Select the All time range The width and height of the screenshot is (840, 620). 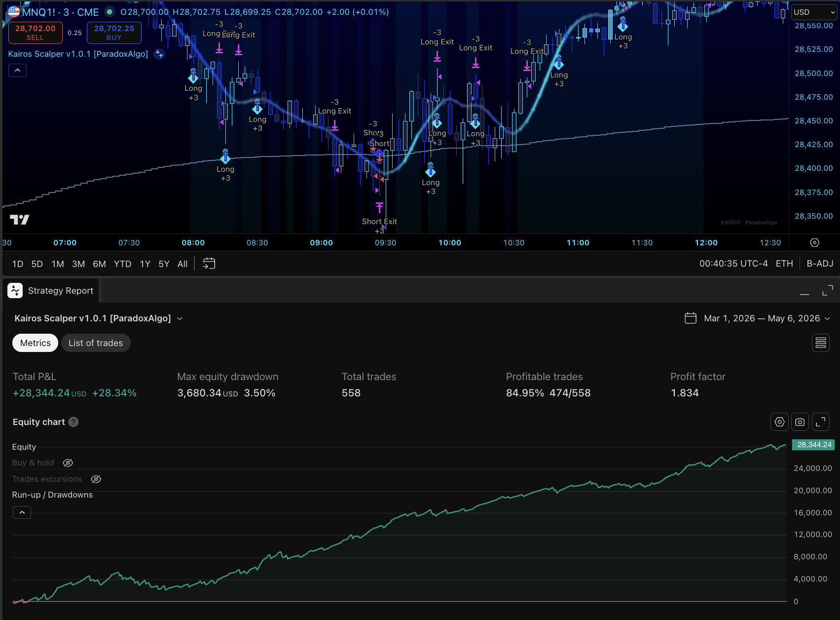(183, 264)
